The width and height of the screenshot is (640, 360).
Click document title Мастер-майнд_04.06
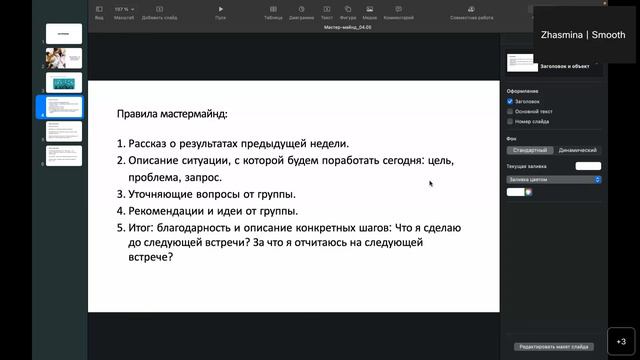click(347, 27)
